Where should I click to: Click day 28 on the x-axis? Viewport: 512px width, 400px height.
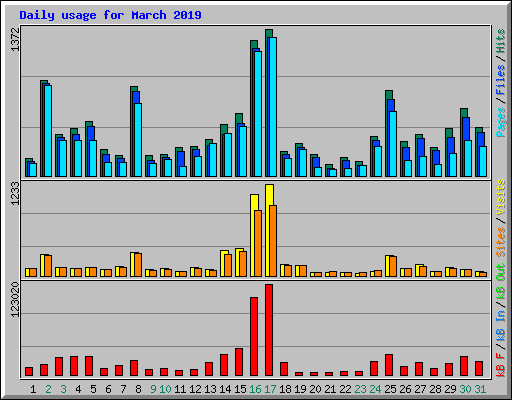(435, 389)
